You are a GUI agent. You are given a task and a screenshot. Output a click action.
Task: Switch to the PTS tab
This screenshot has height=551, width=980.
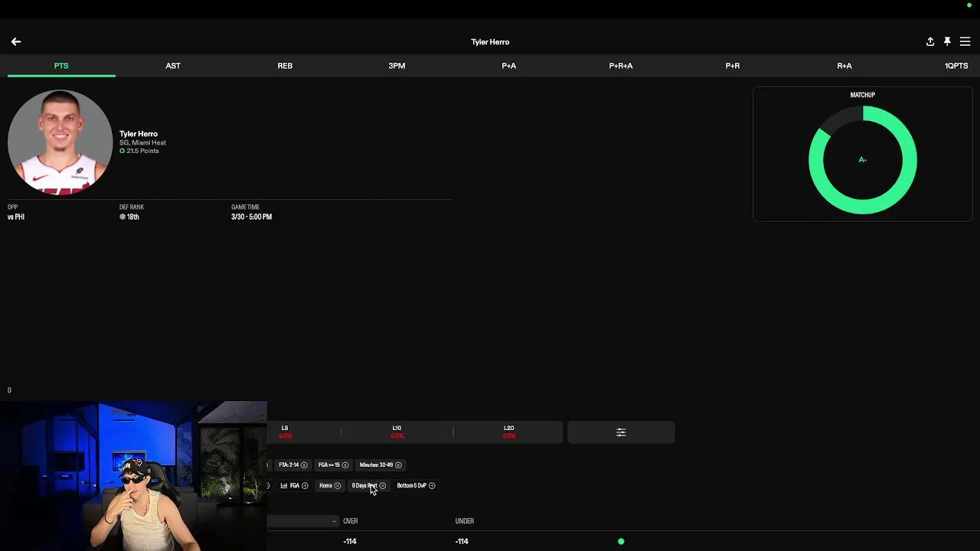pos(61,66)
